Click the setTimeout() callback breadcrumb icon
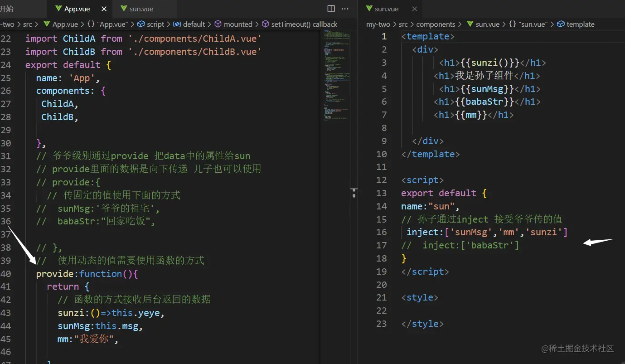 click(x=265, y=24)
